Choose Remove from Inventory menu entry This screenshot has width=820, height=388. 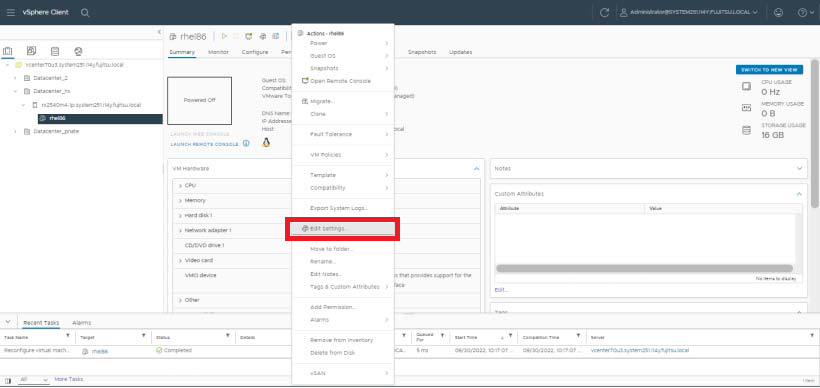343,340
